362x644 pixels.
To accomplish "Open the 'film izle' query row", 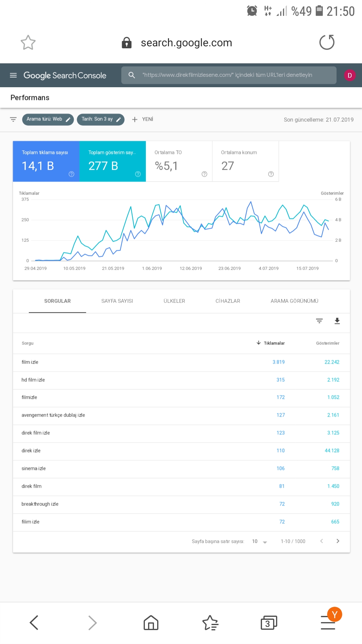I will [181, 362].
